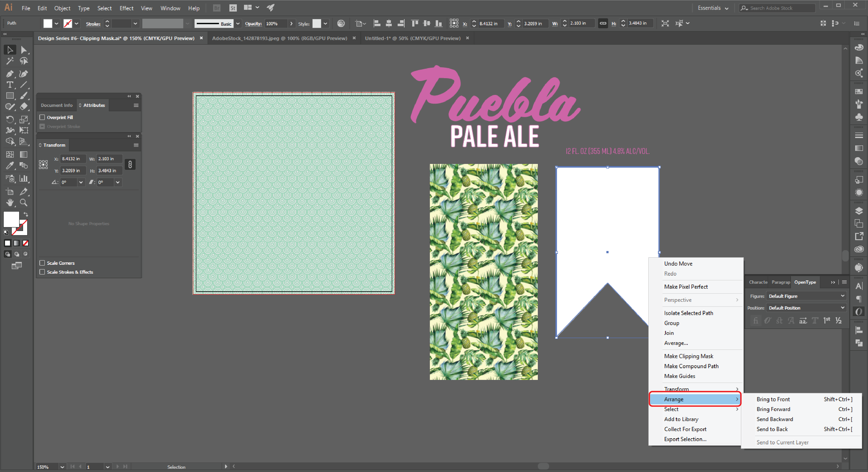
Task: Select the Hand tool
Action: coord(10,202)
